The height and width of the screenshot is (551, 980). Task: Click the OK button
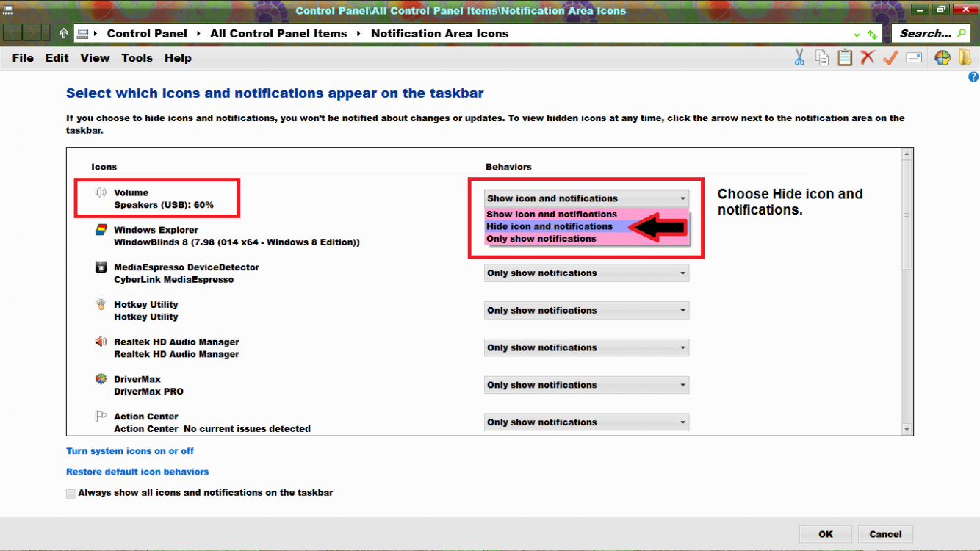tap(826, 534)
